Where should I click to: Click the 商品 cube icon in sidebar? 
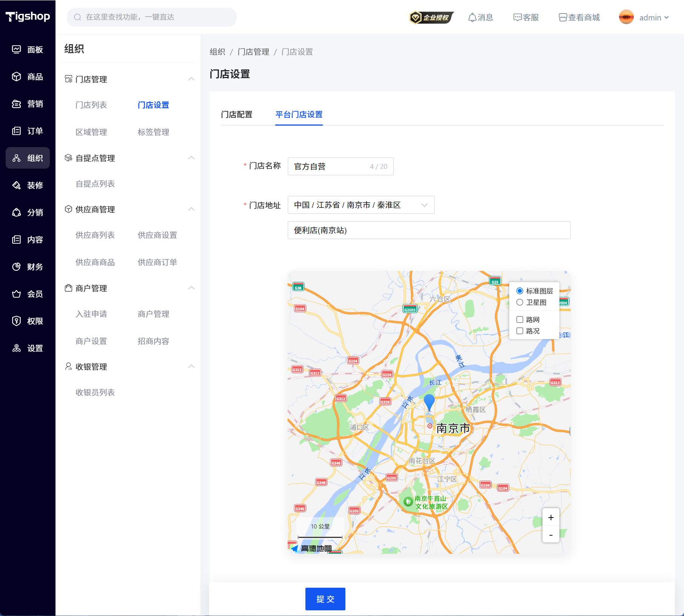pyautogui.click(x=16, y=77)
